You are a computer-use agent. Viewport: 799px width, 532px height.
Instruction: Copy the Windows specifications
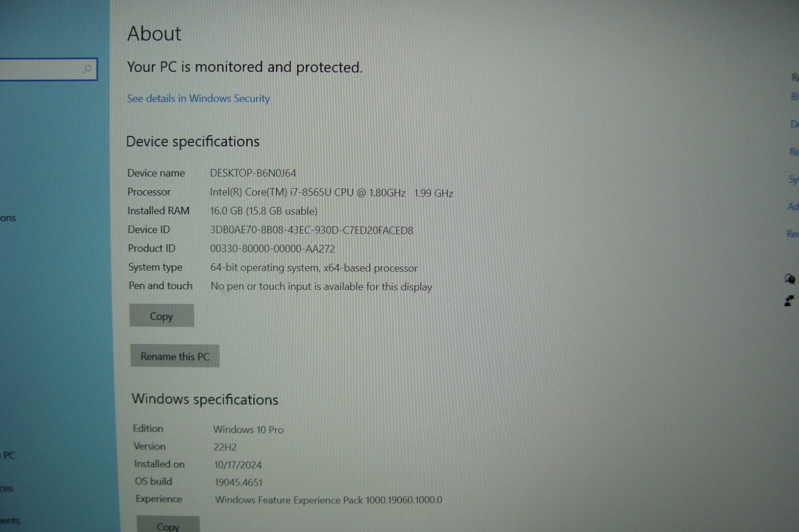pyautogui.click(x=168, y=525)
